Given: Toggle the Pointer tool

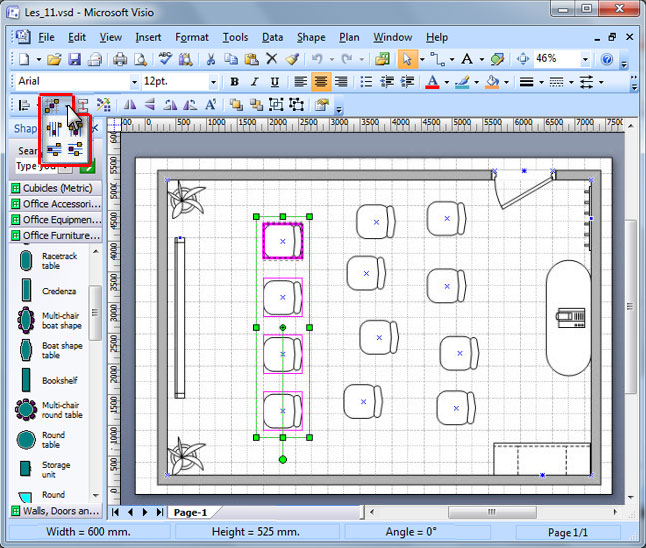Looking at the screenshot, I should pos(407,59).
